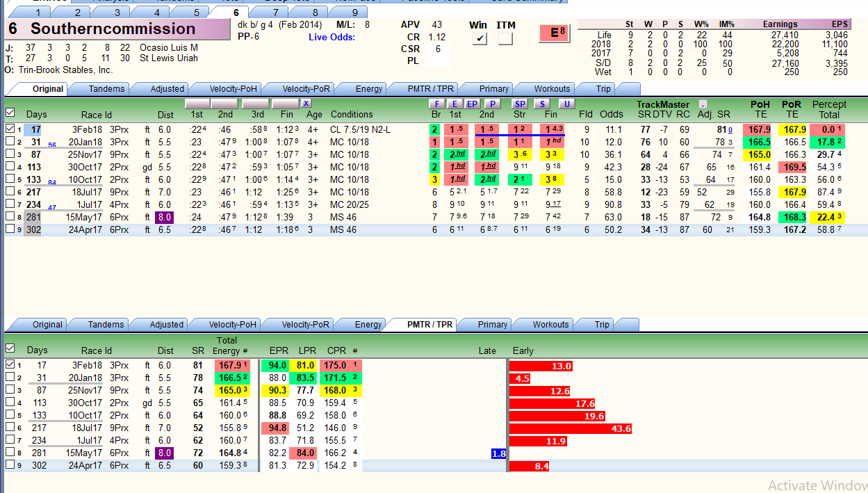Click trainer name St Lewis Uriah
The width and height of the screenshot is (868, 493).
tap(169, 58)
